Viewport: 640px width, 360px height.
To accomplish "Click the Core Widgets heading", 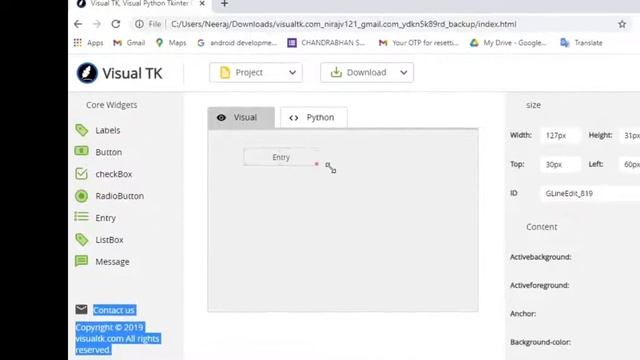I will tap(111, 105).
